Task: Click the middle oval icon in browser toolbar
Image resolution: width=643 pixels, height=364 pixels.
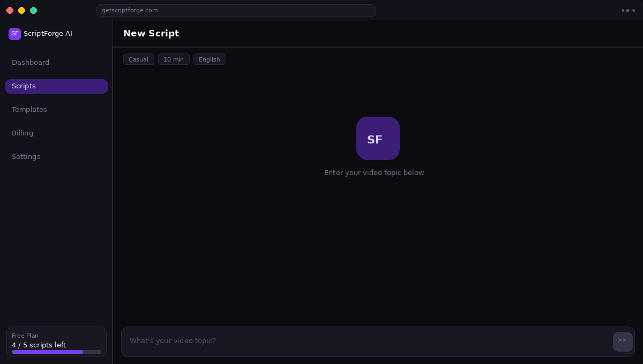Action: pyautogui.click(x=627, y=11)
